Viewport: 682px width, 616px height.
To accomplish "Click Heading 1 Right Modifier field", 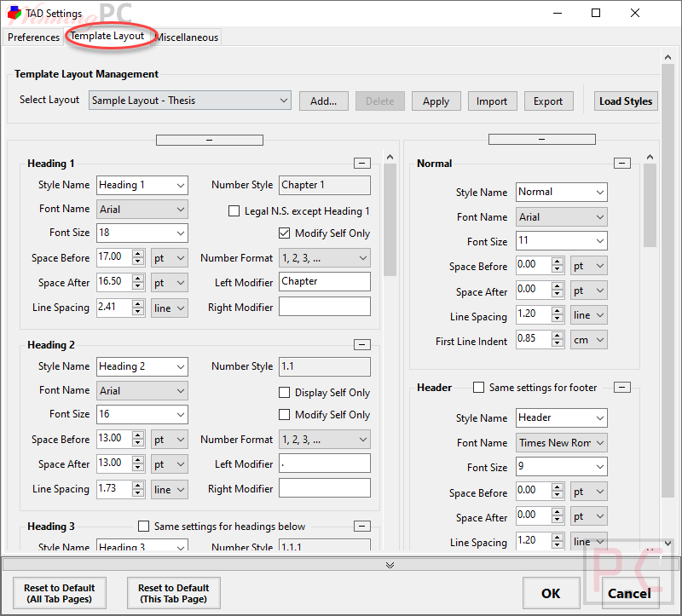I will click(x=325, y=307).
